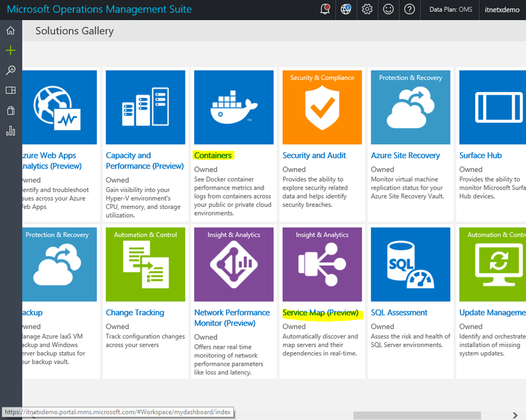The height and width of the screenshot is (420, 526).
Task: Click the horizontal scrollbar thumb
Action: pyautogui.click(x=417, y=416)
